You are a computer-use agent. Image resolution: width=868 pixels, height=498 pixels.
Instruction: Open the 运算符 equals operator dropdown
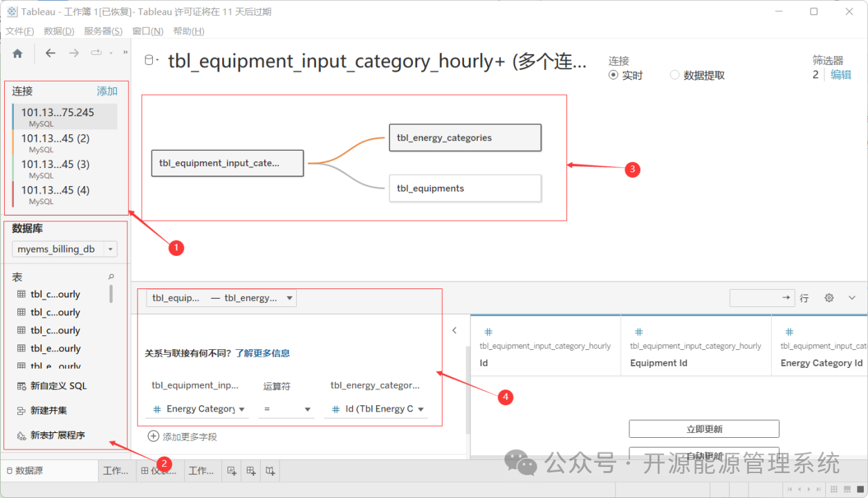[286, 409]
